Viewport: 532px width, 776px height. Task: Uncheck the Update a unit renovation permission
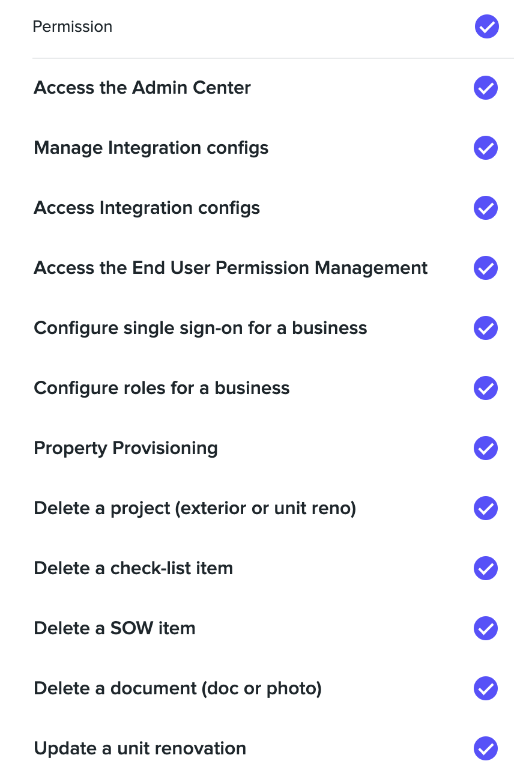(486, 748)
